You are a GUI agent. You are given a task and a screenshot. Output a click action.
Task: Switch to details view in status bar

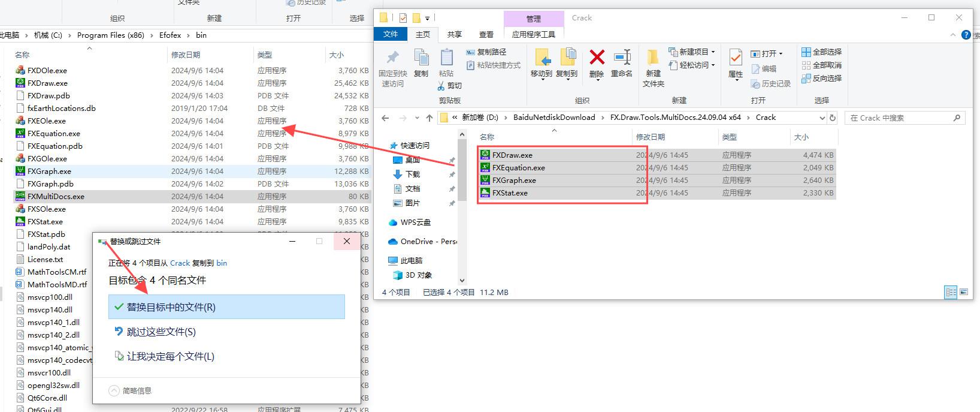coord(951,293)
